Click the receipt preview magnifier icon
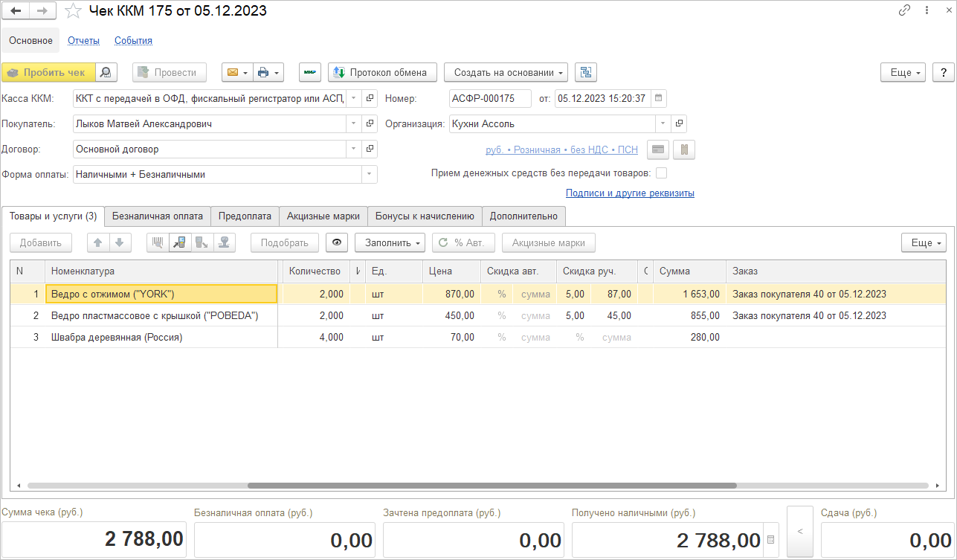The width and height of the screenshot is (957, 560). point(107,72)
